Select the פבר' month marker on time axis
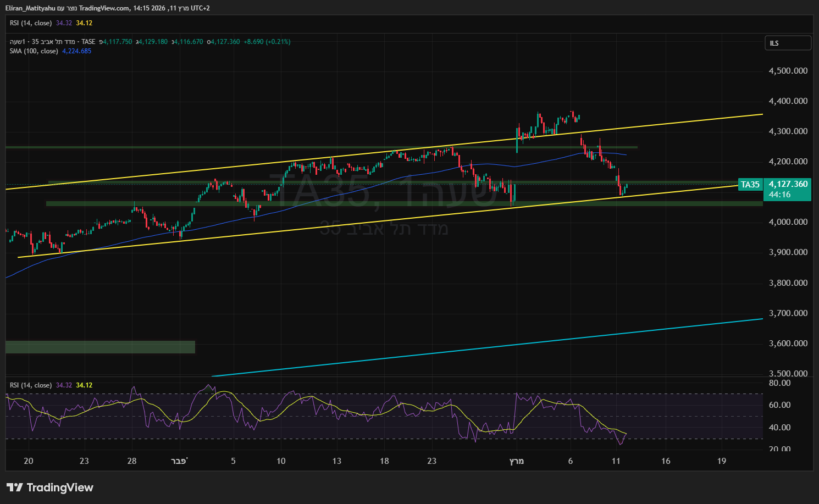 [x=179, y=461]
